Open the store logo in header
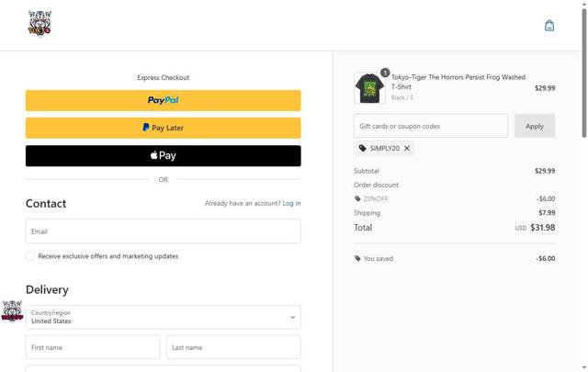Image resolution: width=588 pixels, height=372 pixels. [40, 24]
